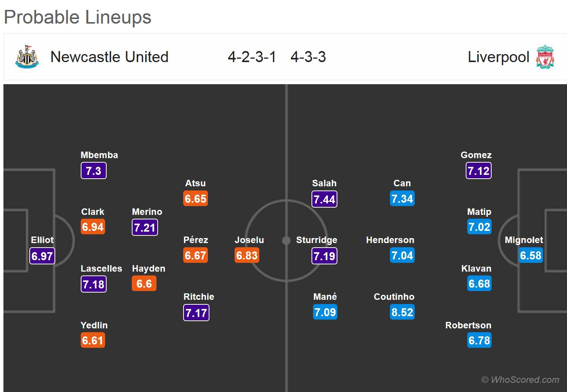Open the Liverpool team name link
The image size is (567, 392).
pyautogui.click(x=498, y=57)
